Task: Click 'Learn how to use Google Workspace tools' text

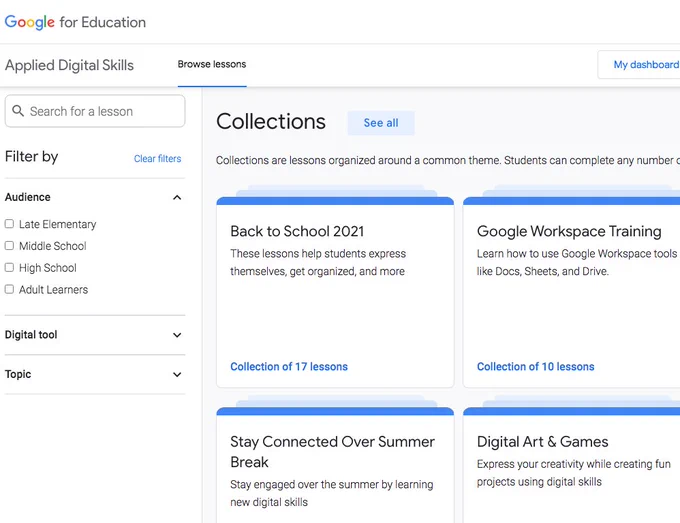Action: click(x=577, y=262)
